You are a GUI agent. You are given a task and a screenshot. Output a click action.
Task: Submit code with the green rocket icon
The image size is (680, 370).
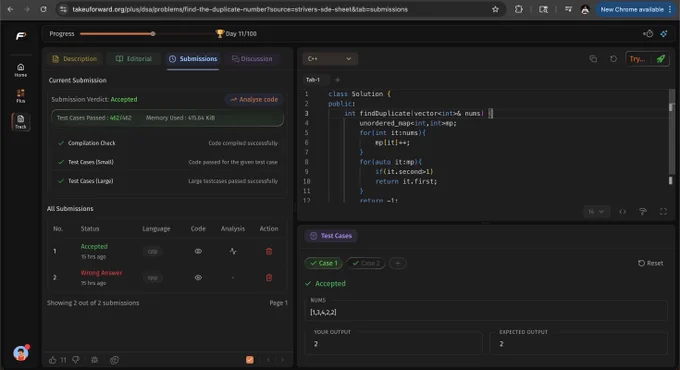tap(660, 59)
